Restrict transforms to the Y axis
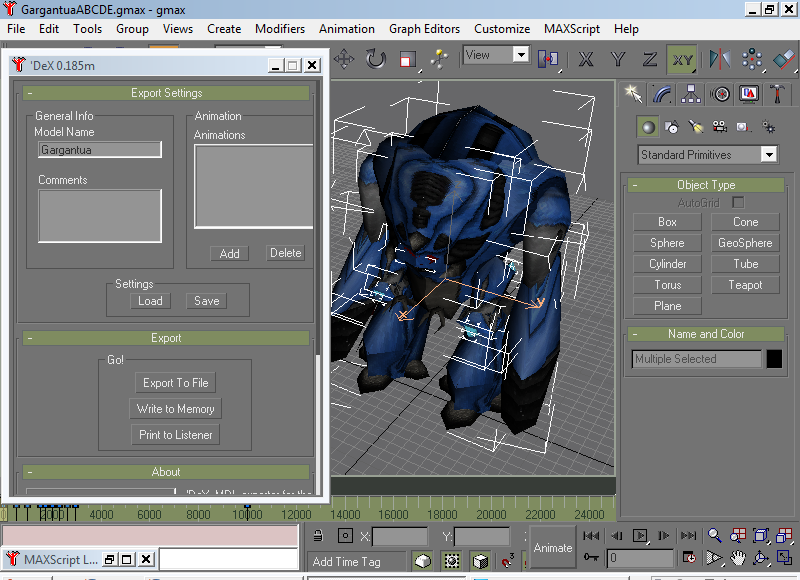 point(618,60)
